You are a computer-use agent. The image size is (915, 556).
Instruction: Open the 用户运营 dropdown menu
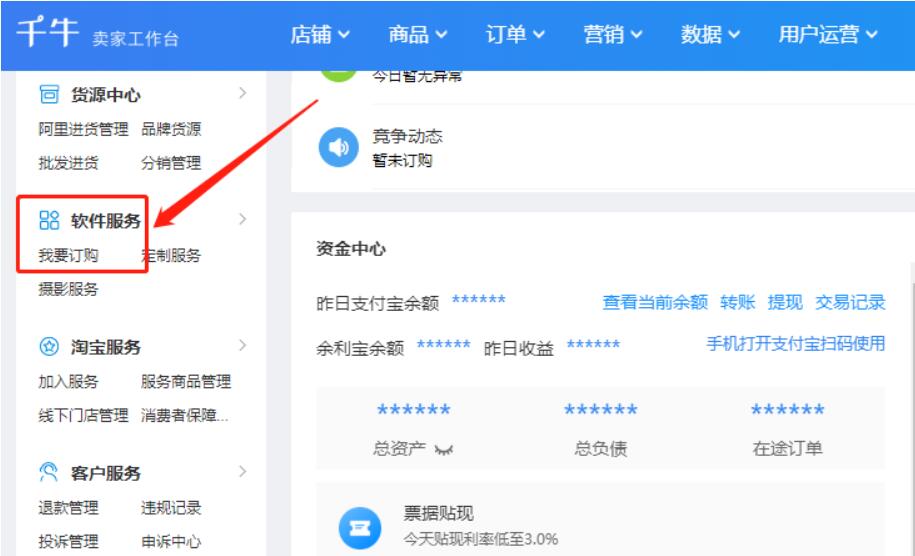point(828,34)
